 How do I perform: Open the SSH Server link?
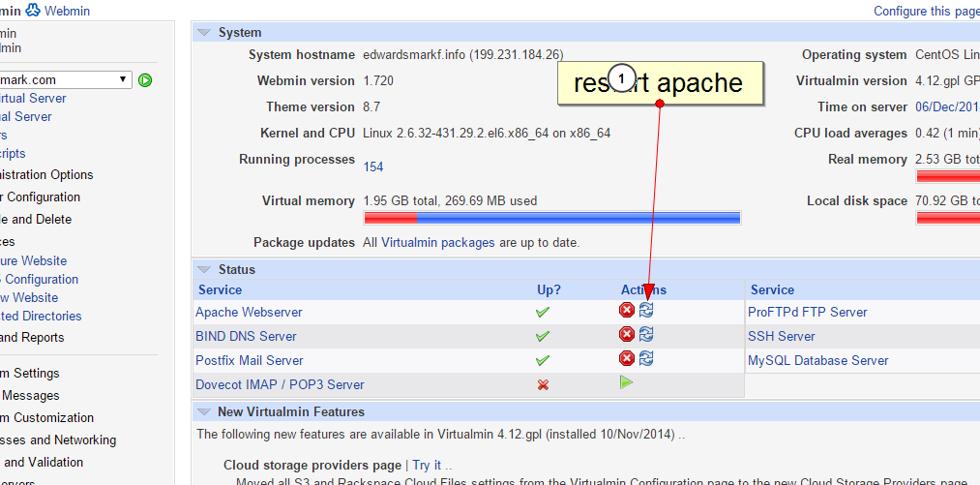click(782, 336)
